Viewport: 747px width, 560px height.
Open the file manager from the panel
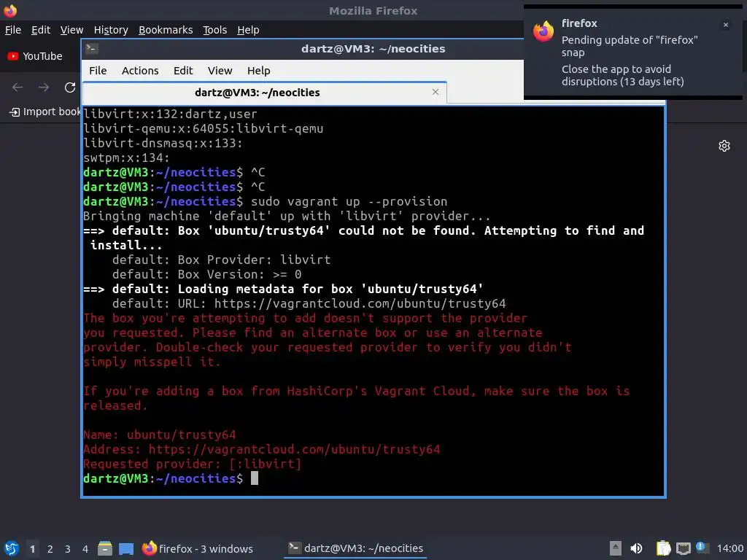click(x=105, y=548)
